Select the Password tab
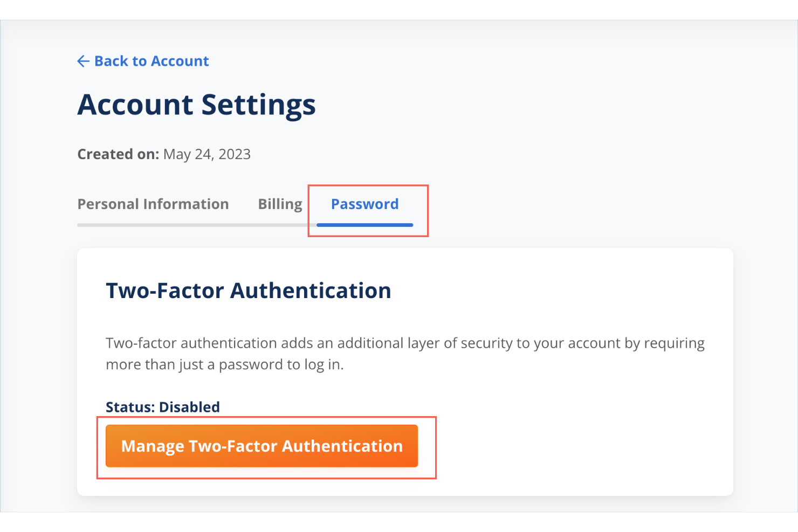 pos(364,204)
